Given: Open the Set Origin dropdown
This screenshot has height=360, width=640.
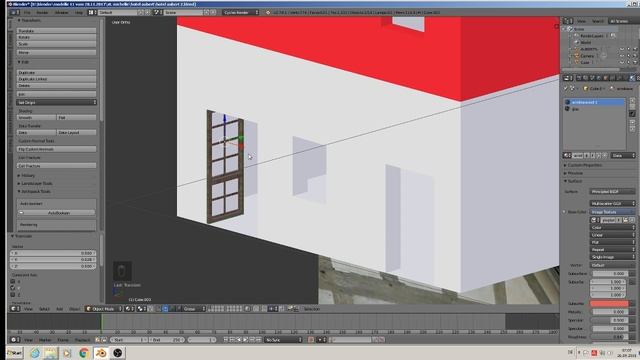Looking at the screenshot, I should coord(56,102).
